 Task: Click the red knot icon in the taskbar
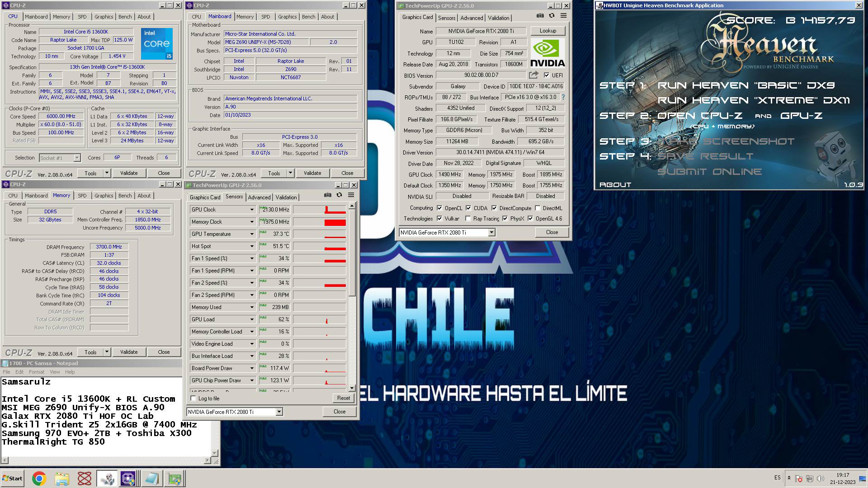click(85, 479)
